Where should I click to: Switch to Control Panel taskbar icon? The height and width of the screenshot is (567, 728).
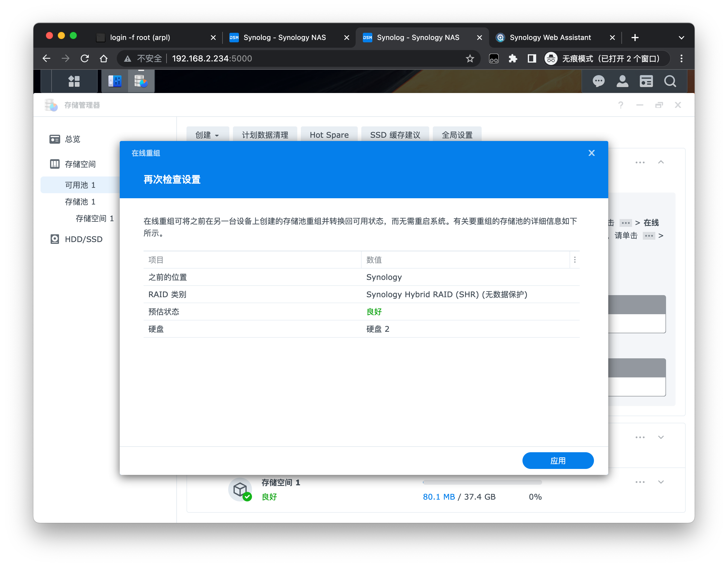115,81
